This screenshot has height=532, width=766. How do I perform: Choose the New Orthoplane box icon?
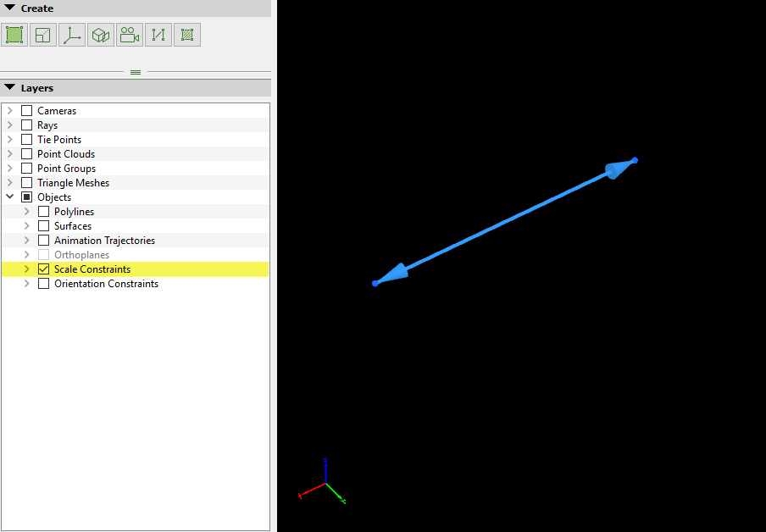[x=101, y=35]
